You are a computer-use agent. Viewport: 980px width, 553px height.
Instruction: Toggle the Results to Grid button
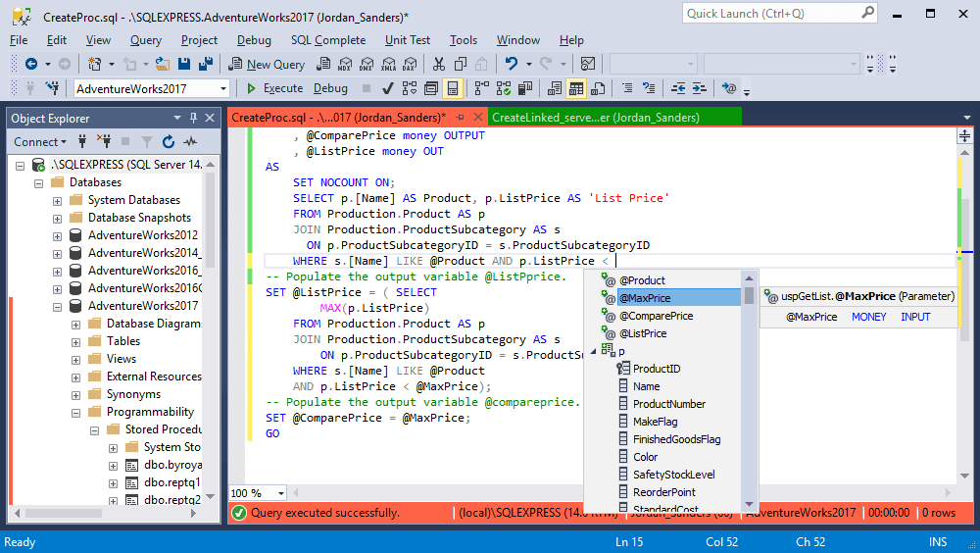[576, 88]
